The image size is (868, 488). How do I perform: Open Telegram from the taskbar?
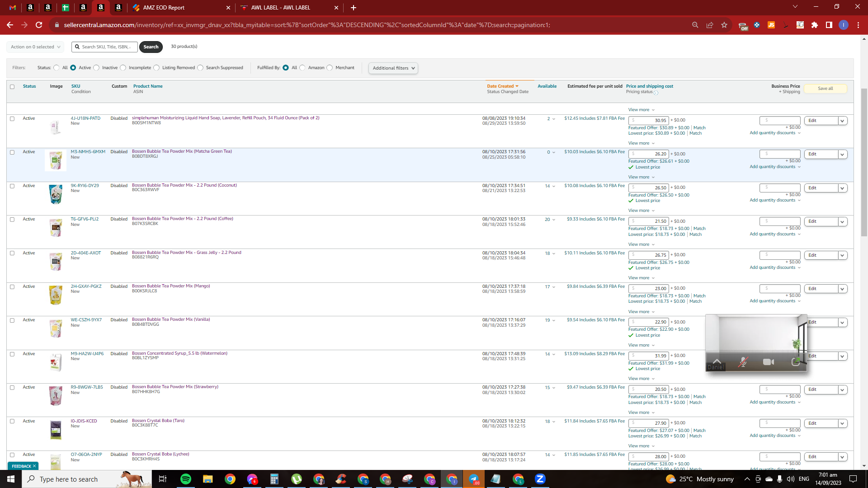474,479
